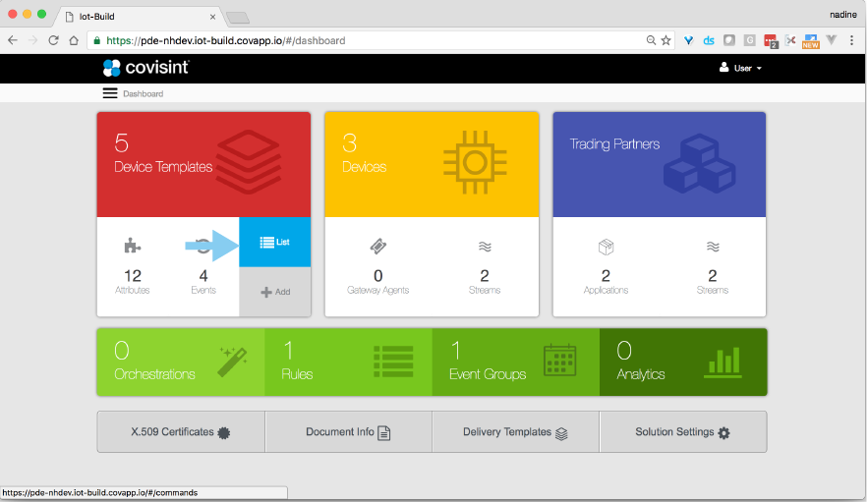Open the Analytics tile
This screenshot has width=868, height=502.
pyautogui.click(x=682, y=362)
